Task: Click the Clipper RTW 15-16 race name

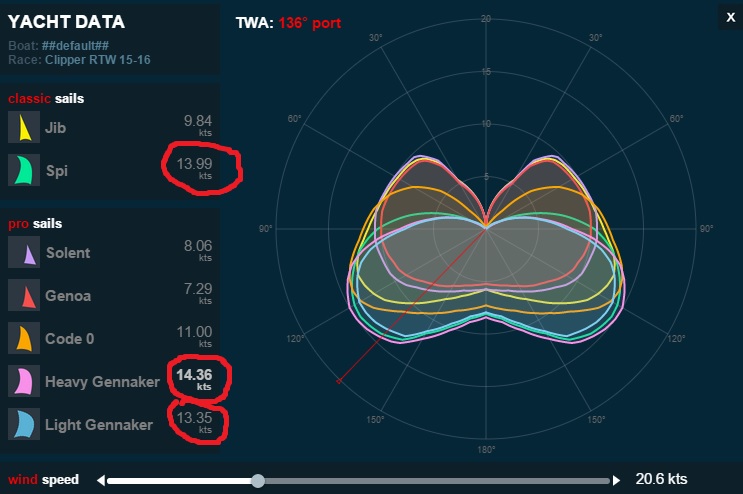Action: tap(98, 60)
